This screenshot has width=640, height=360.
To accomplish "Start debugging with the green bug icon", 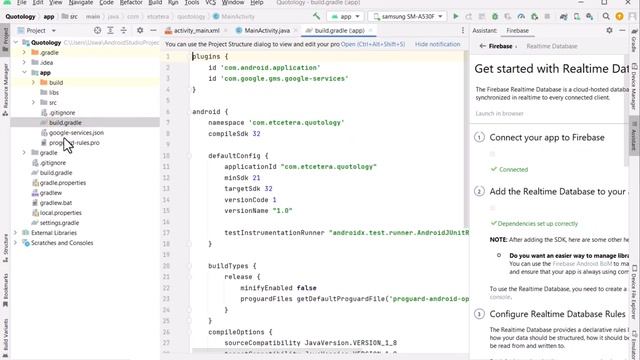I will [x=495, y=16].
